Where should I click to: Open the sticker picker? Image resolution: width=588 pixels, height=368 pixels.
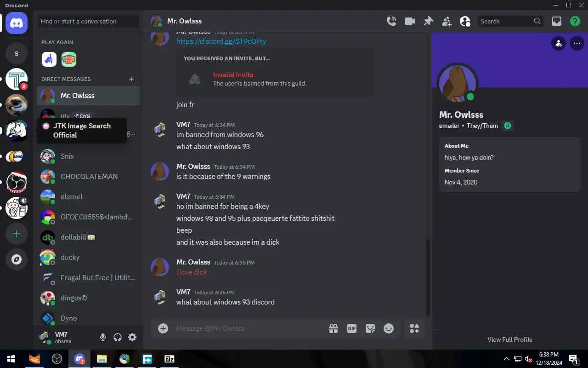tap(370, 328)
